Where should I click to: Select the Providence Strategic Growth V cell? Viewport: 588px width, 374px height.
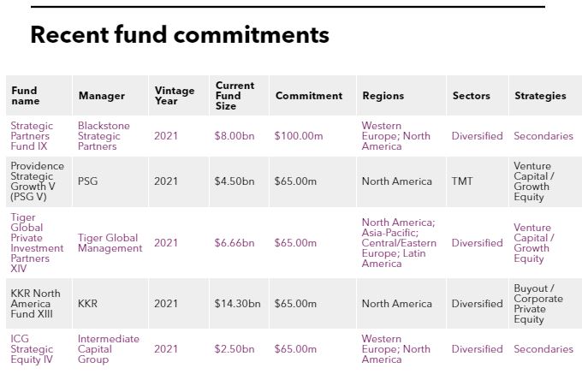click(37, 181)
